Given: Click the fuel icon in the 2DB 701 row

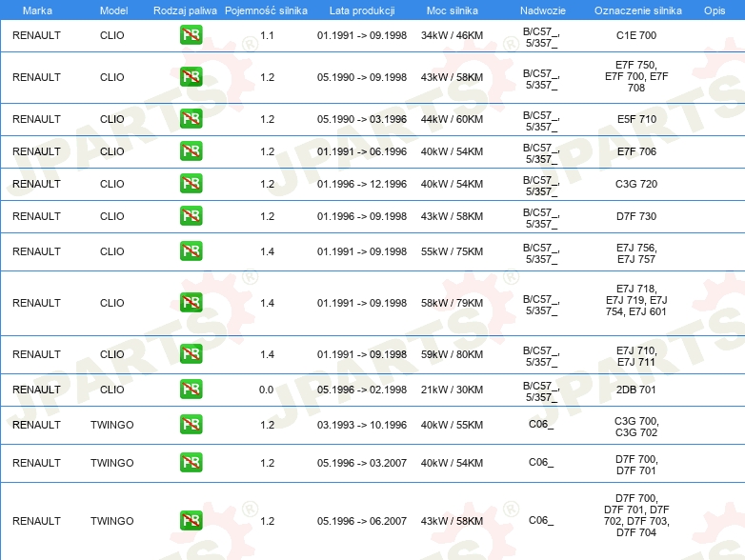Looking at the screenshot, I should pos(191,389).
